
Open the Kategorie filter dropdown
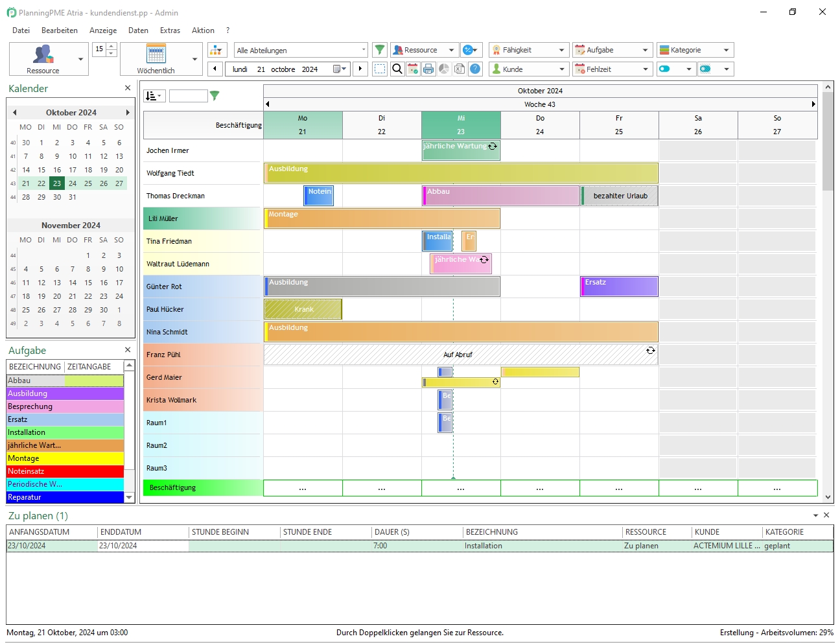[726, 50]
